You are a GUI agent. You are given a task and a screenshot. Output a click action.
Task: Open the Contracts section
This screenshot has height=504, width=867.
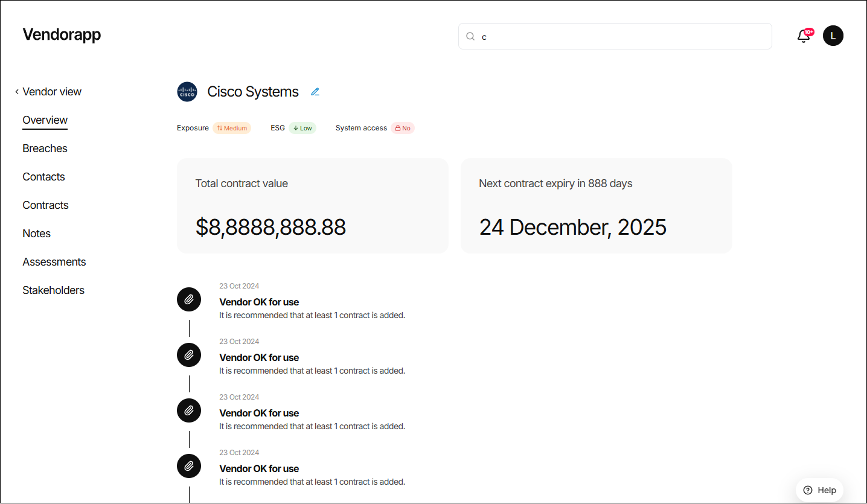[x=45, y=205]
